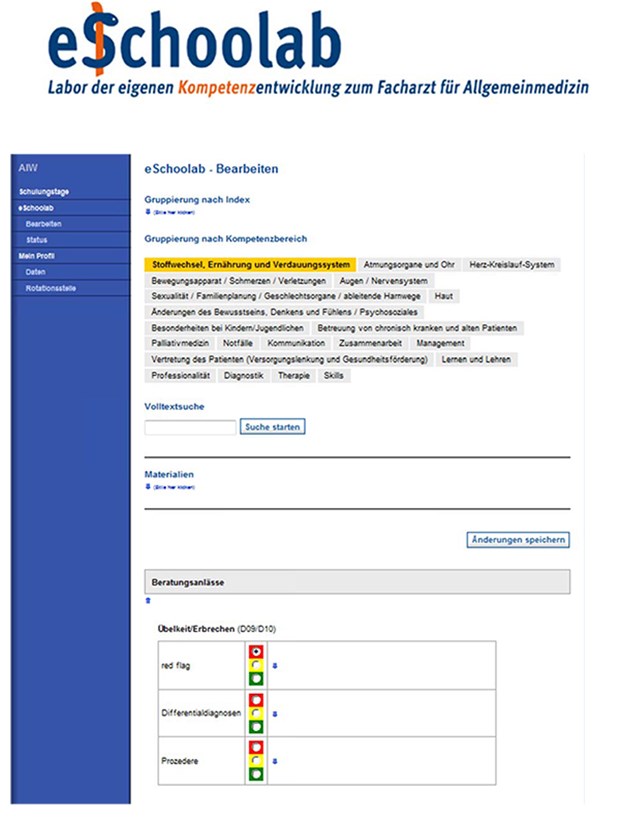This screenshot has width=620, height=823.
Task: Select Besonderheiten bei Kindern/Jugendlichen tab
Action: [227, 328]
